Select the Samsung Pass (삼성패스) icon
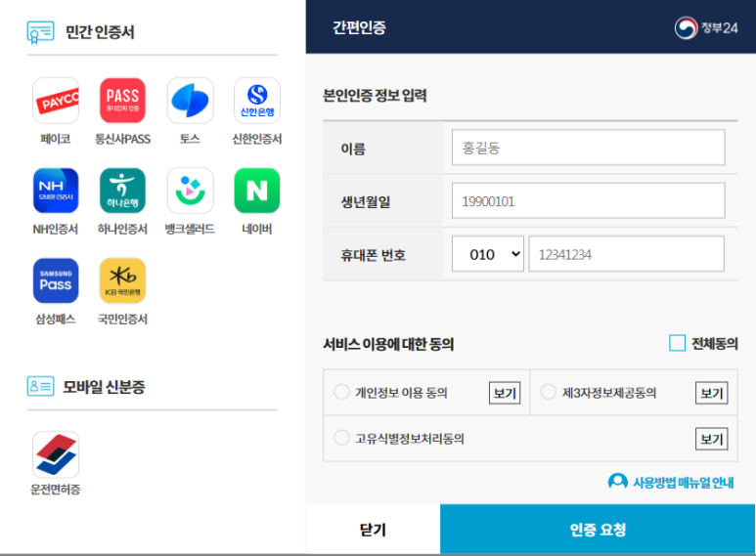The width and height of the screenshot is (756, 556). 56,280
